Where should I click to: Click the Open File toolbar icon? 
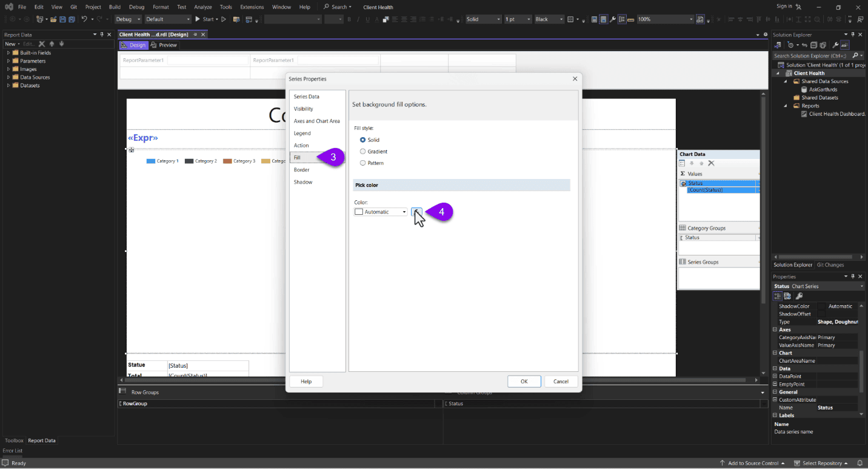54,19
